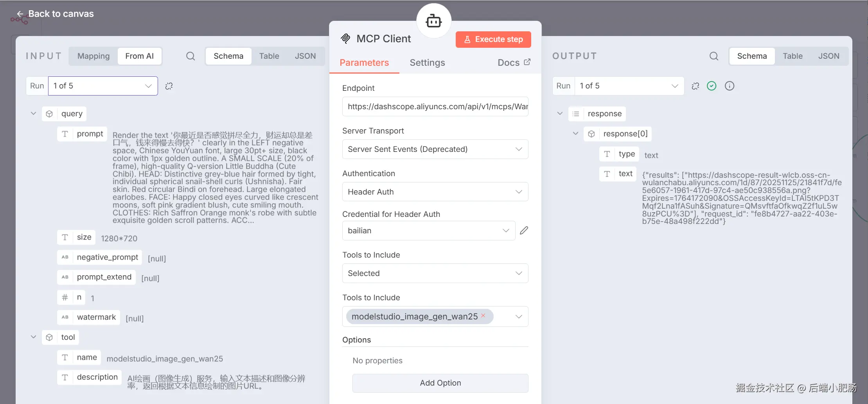Remove the modelstudio_image_gen_wan25 tool tag
The image size is (868, 404).
point(483,316)
